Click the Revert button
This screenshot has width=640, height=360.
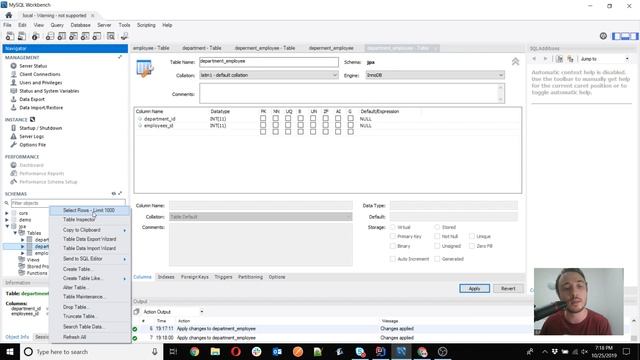508,289
